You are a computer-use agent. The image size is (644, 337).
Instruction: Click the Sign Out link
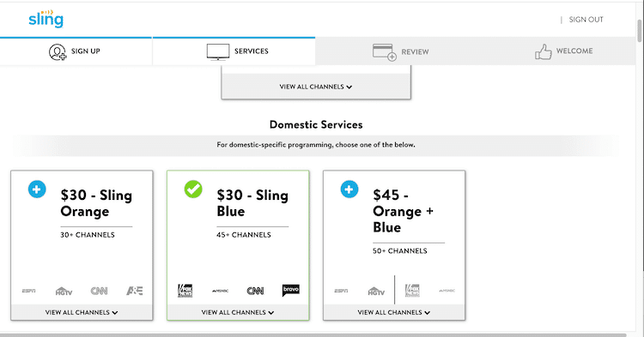pos(586,20)
